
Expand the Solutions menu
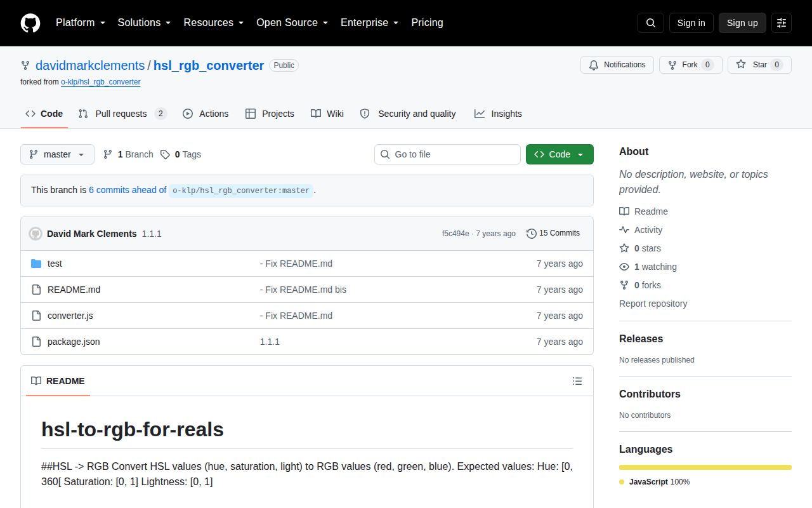(144, 23)
